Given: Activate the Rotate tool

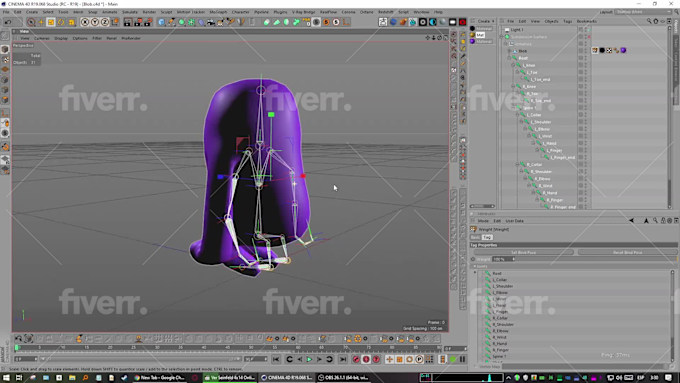Looking at the screenshot, I should 61,22.
